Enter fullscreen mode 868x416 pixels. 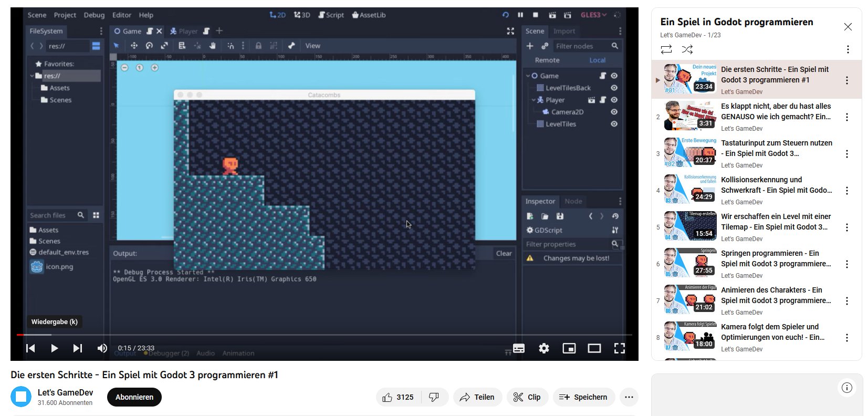click(620, 348)
